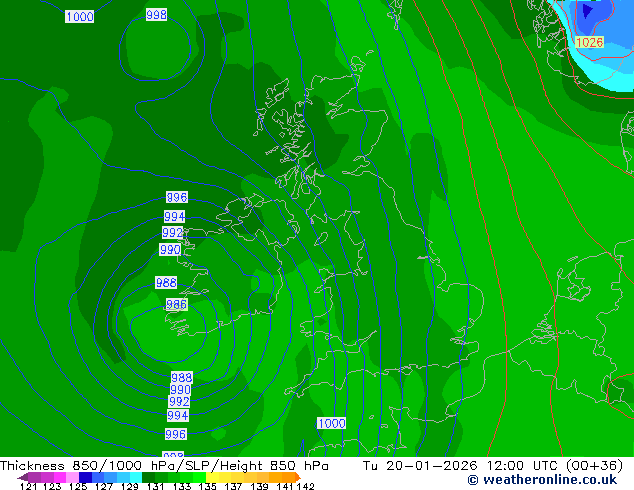Click the magenta legend swatch after 123

(60, 477)
